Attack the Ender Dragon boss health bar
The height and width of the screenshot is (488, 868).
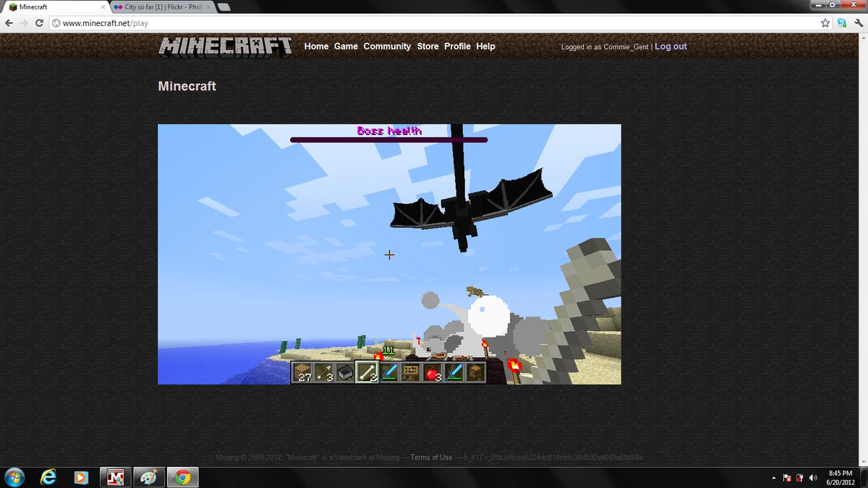click(388, 139)
